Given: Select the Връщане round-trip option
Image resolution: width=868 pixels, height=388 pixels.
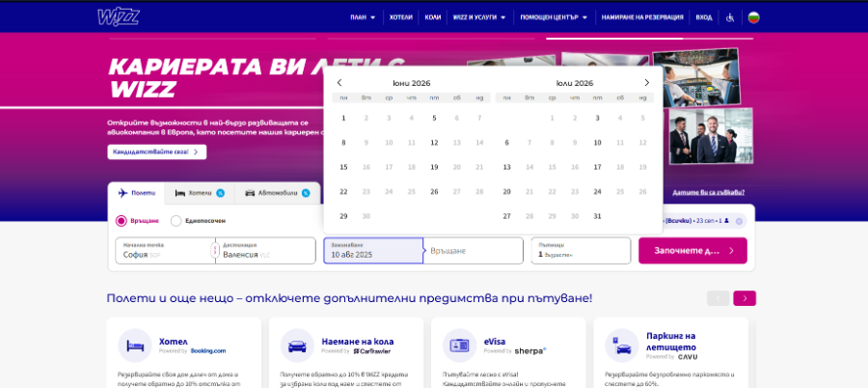Looking at the screenshot, I should coord(137,221).
